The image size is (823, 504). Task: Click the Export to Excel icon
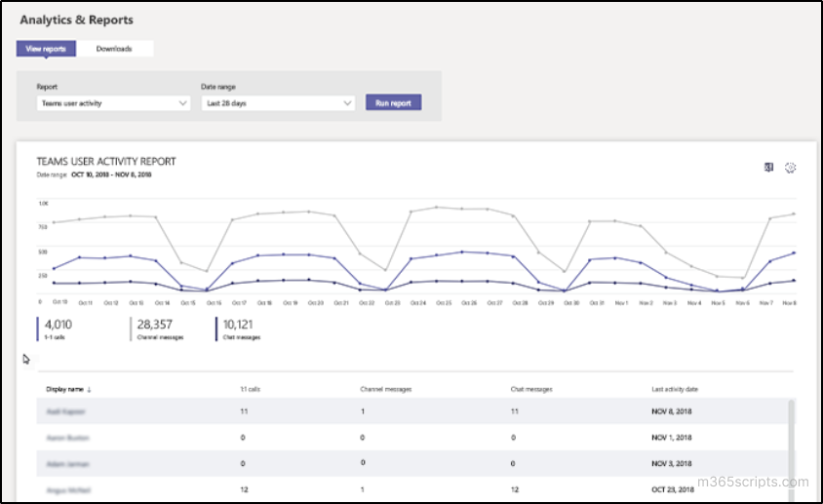(x=768, y=168)
